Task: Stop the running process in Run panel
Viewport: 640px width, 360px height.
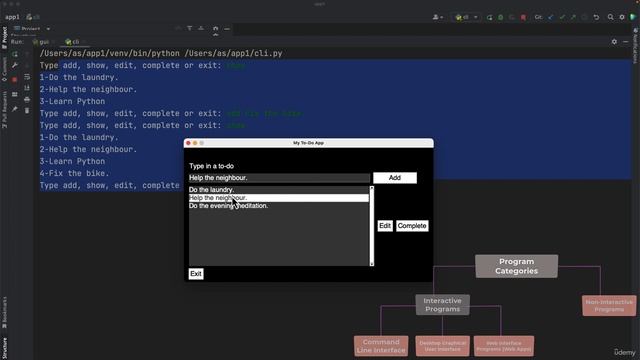Action: click(x=15, y=80)
